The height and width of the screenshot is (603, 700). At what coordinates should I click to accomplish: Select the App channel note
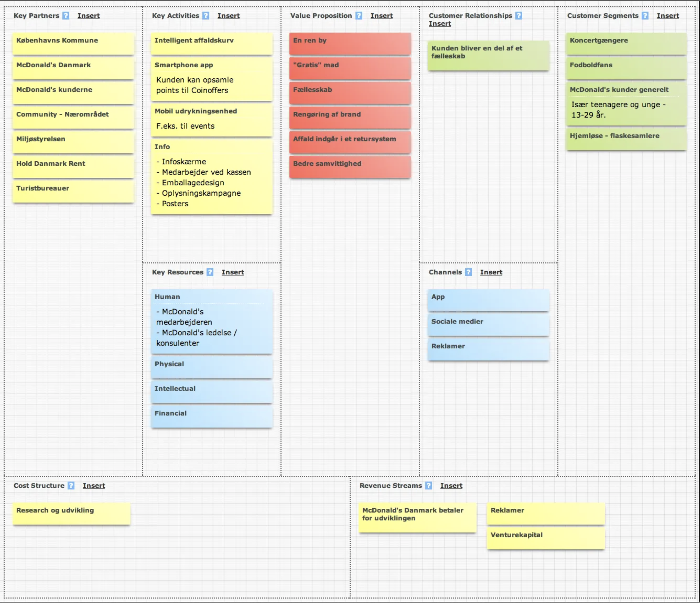[489, 300]
